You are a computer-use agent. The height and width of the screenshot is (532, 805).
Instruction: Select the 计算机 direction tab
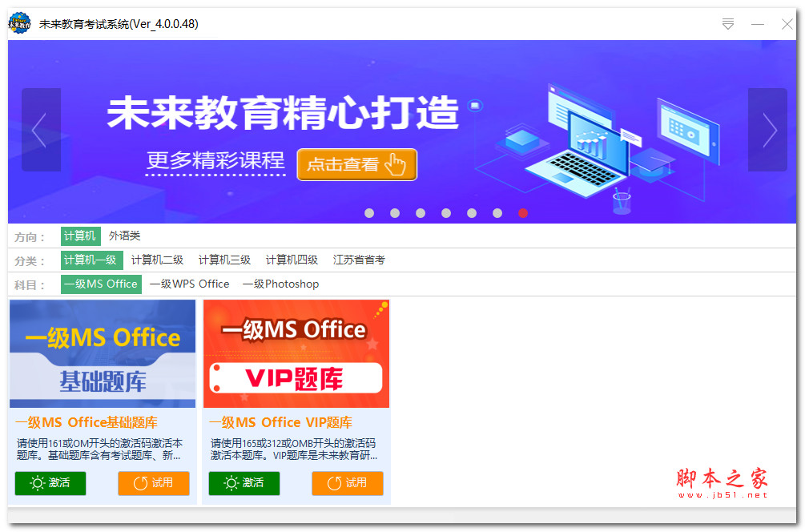click(x=80, y=236)
